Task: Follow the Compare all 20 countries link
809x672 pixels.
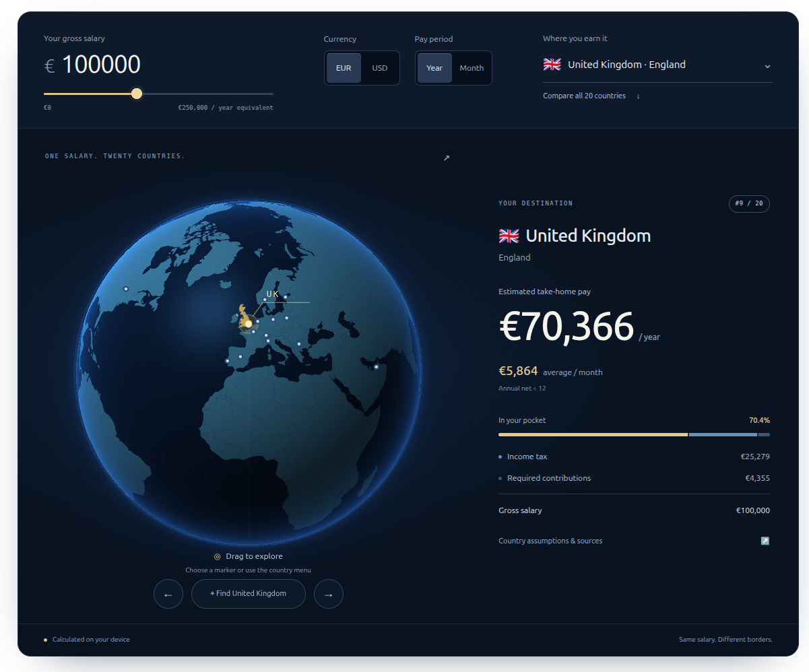Action: 584,96
